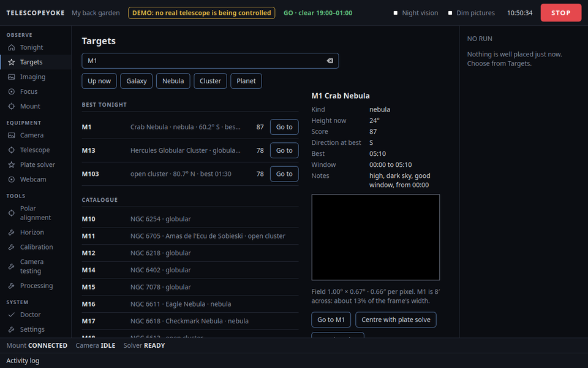
Task: Toggle the Planet filter chip
Action: 246,81
